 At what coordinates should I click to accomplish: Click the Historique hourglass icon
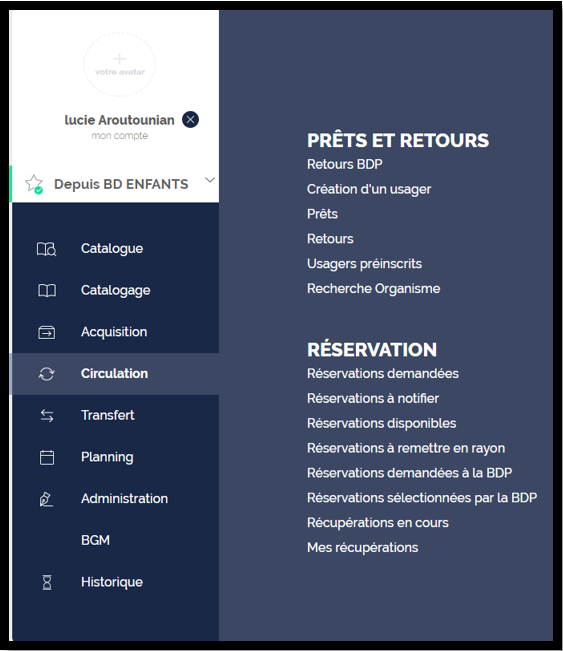[x=47, y=582]
